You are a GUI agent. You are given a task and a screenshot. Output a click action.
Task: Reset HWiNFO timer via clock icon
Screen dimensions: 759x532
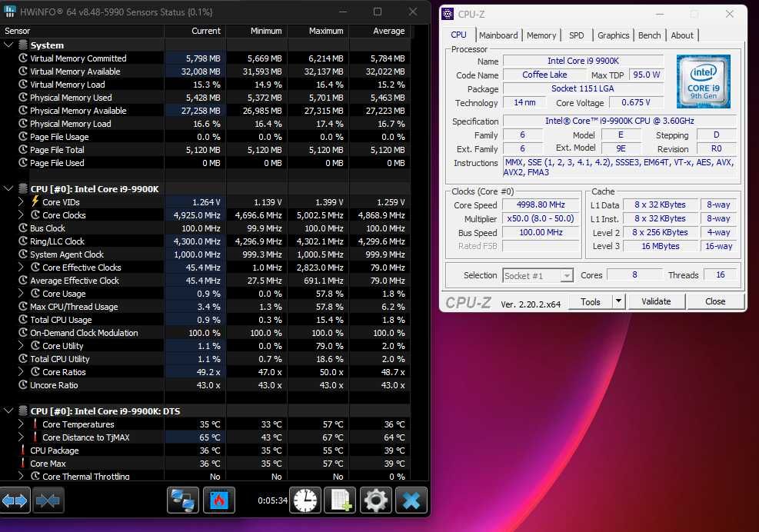(x=305, y=500)
